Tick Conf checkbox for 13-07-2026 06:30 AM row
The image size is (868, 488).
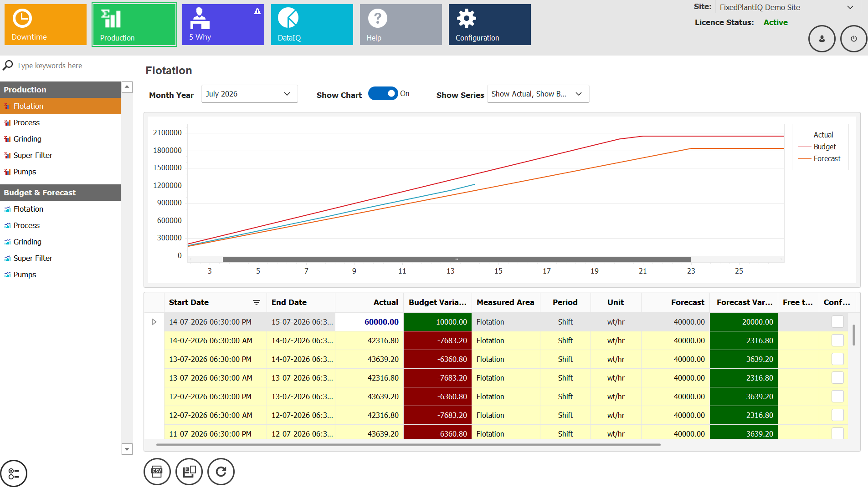coord(837,377)
